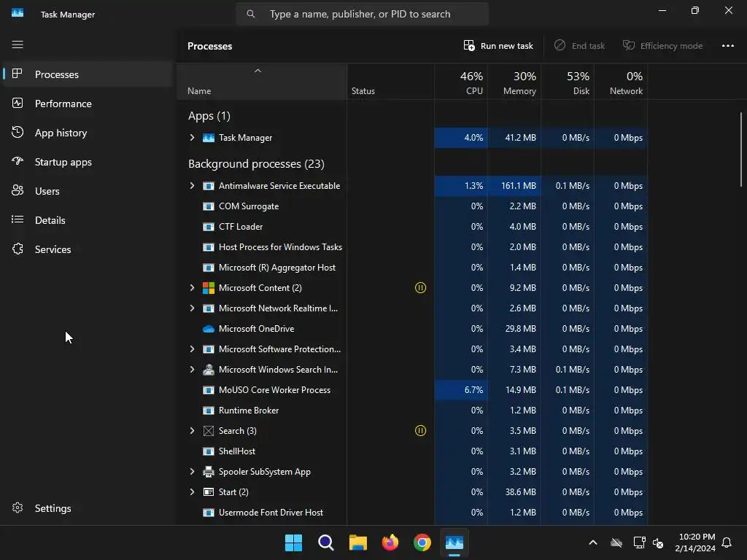Open the three-dot more options menu
This screenshot has width=747, height=560.
pyautogui.click(x=727, y=46)
